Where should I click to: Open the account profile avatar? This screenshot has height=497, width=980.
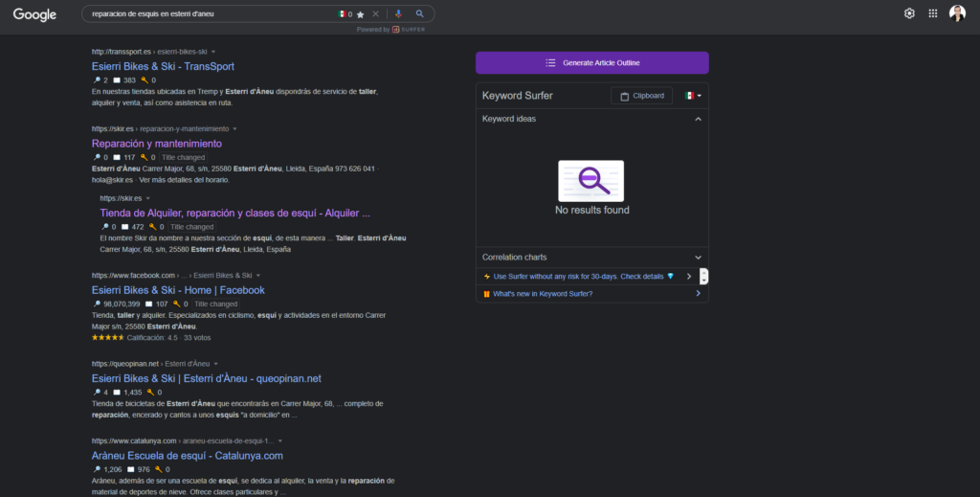(957, 13)
